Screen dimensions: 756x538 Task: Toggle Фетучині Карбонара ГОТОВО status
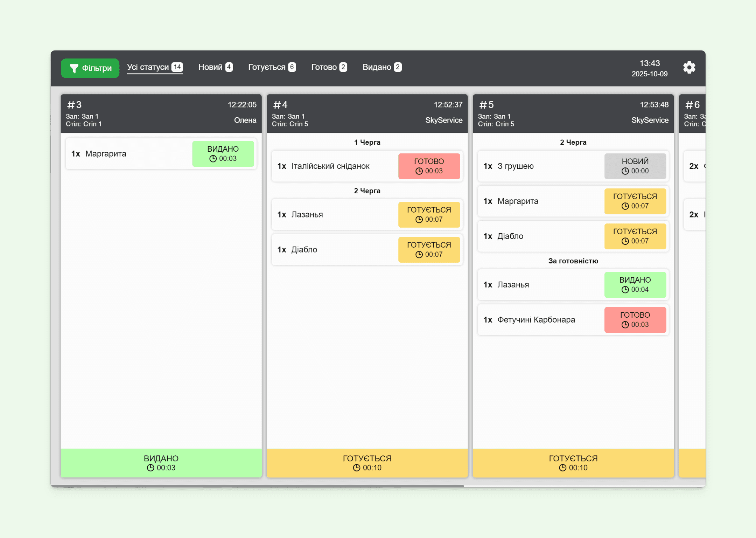pyautogui.click(x=635, y=319)
